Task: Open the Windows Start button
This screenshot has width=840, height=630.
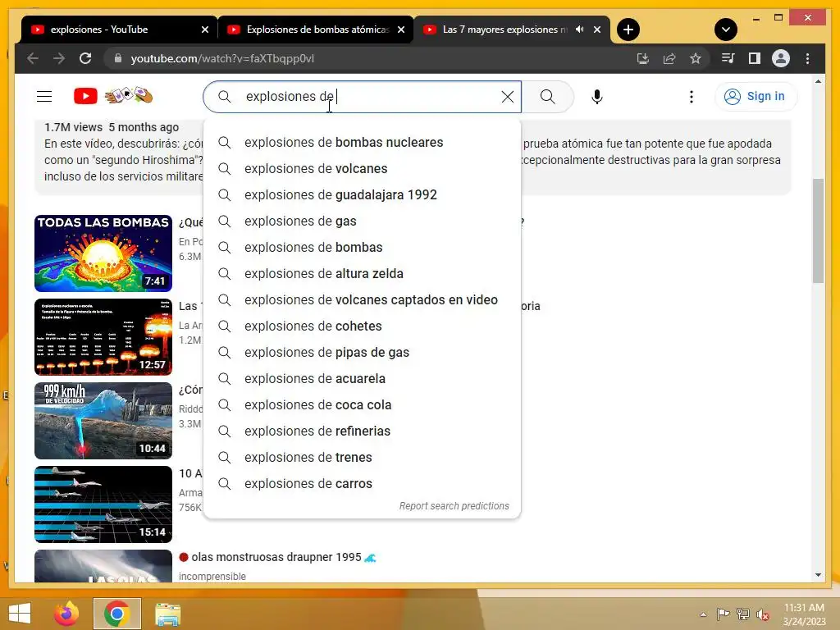Action: click(x=20, y=614)
